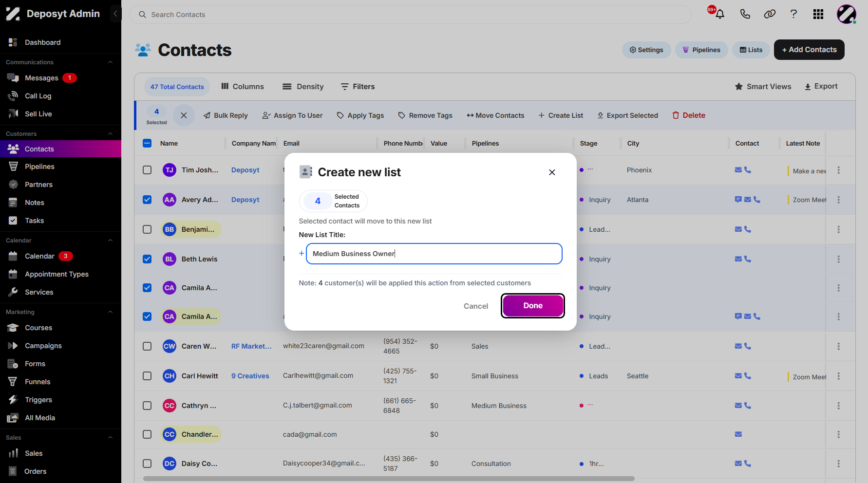Click chat message icon in Avery Ad row
The image size is (868, 483).
[738, 200]
